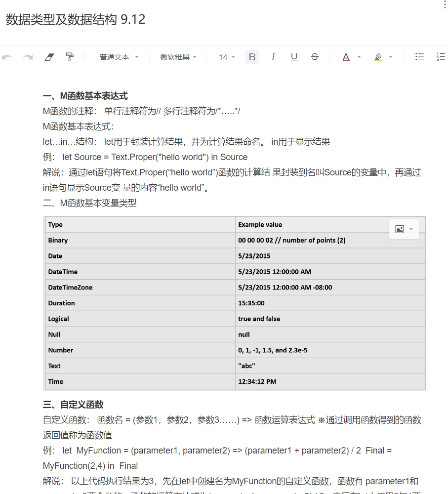Screen dimensions: 448x494
Task: Toggle underline formatting
Action: (x=294, y=57)
